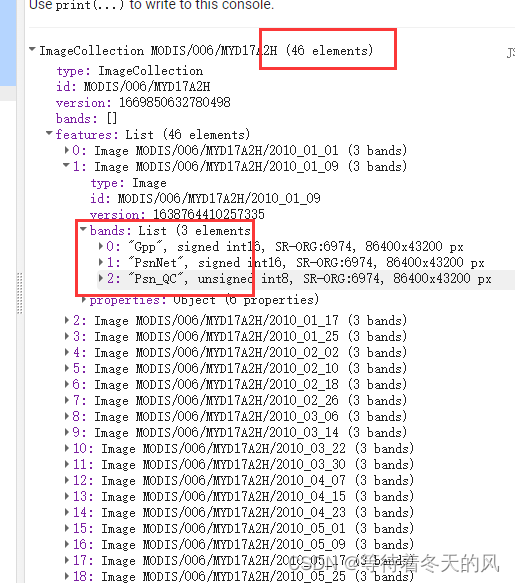Expand properties Object (6 properties)

coord(84,299)
